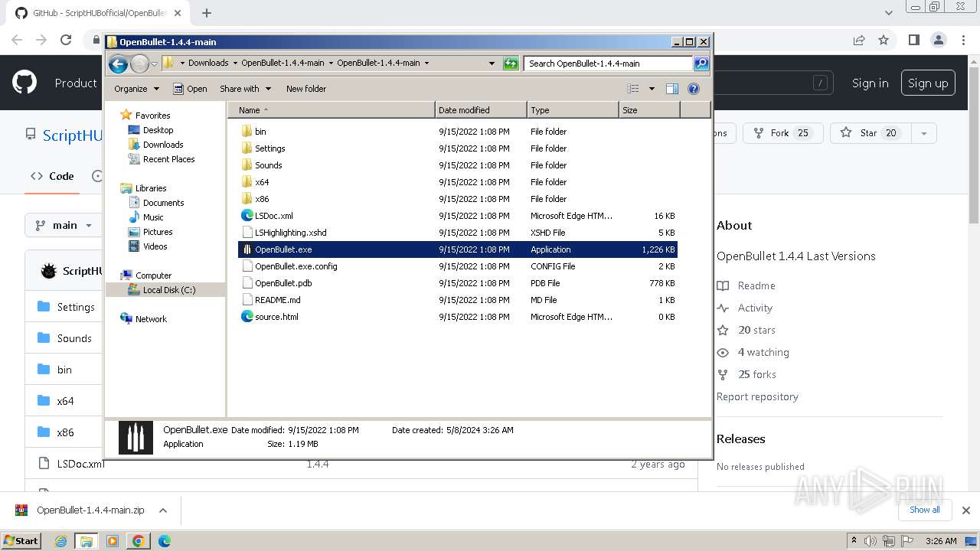Sort files by Size column header
The width and height of the screenshot is (980, 551).
point(649,110)
